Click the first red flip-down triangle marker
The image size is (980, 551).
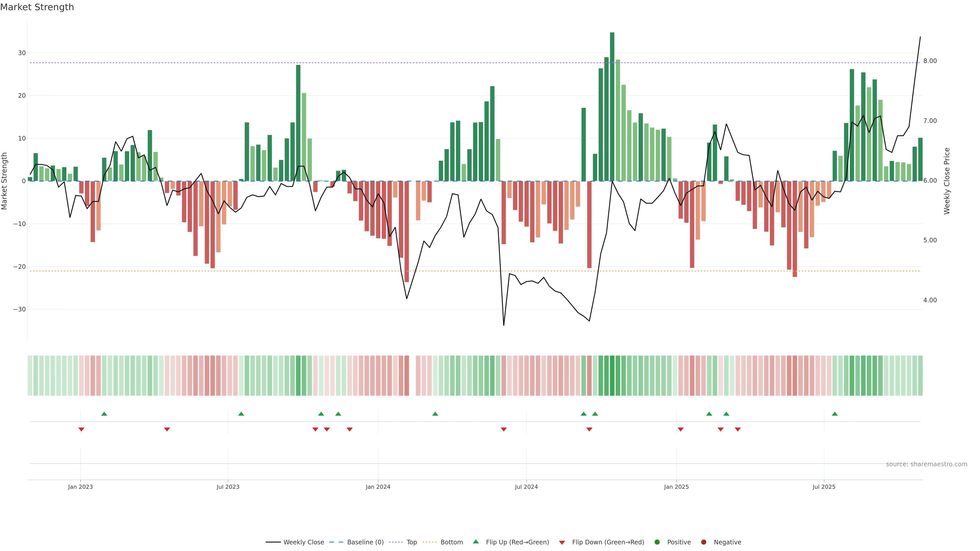[81, 429]
